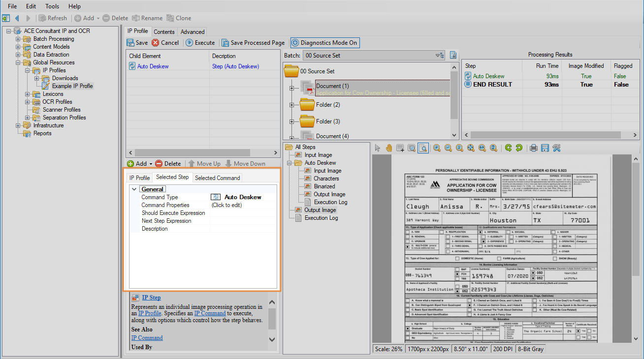Select Binarized under Auto Deskew steps

(x=324, y=186)
